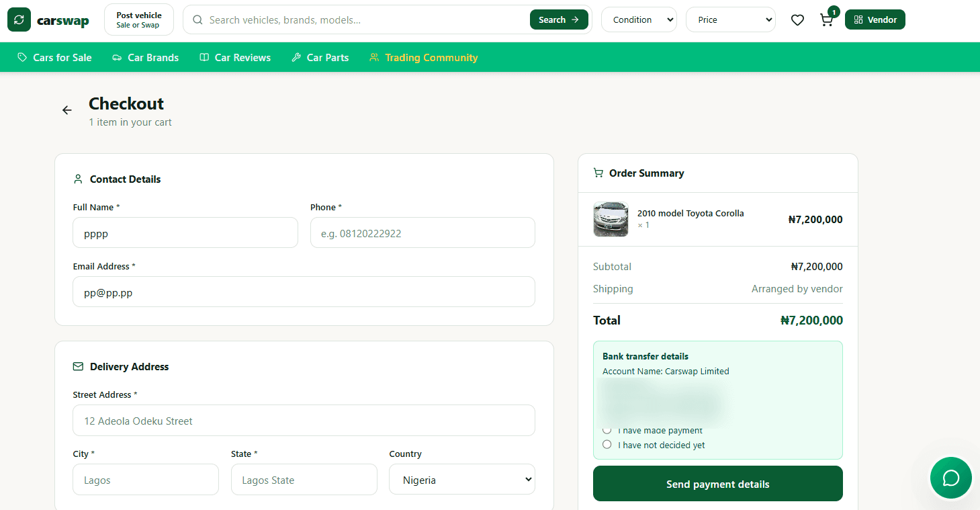The image size is (980, 510).
Task: Select "I have not decided yet" option
Action: point(607,445)
